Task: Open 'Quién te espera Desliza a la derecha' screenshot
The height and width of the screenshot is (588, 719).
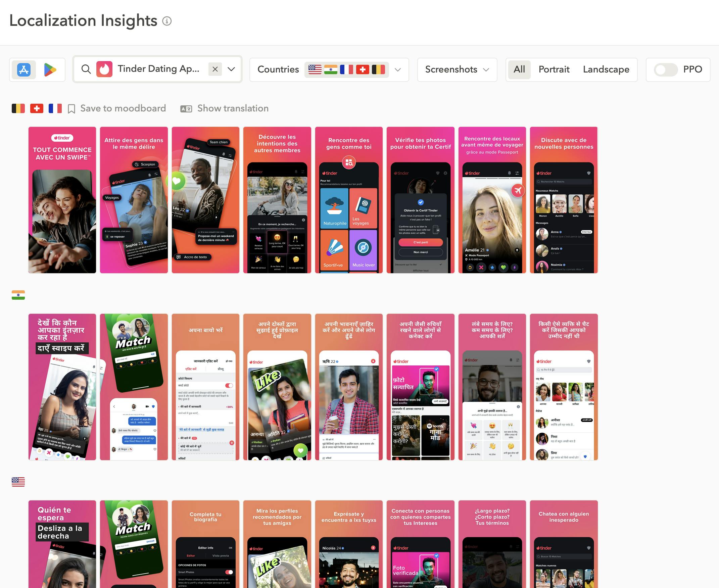Action: [62, 544]
